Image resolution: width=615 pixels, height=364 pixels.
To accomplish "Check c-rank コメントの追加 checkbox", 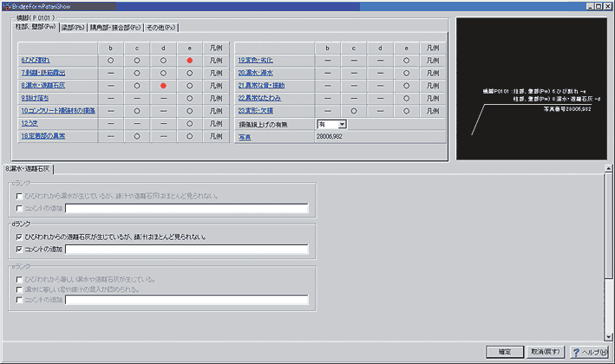I will [x=19, y=208].
